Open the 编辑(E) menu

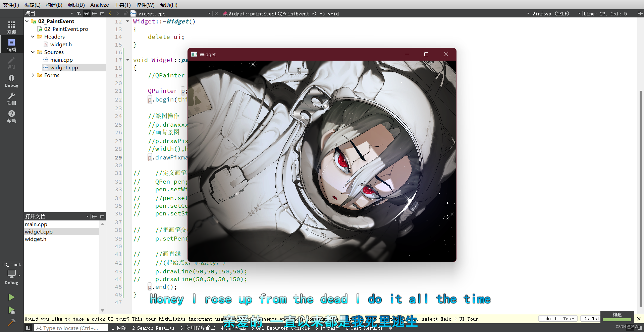point(33,5)
